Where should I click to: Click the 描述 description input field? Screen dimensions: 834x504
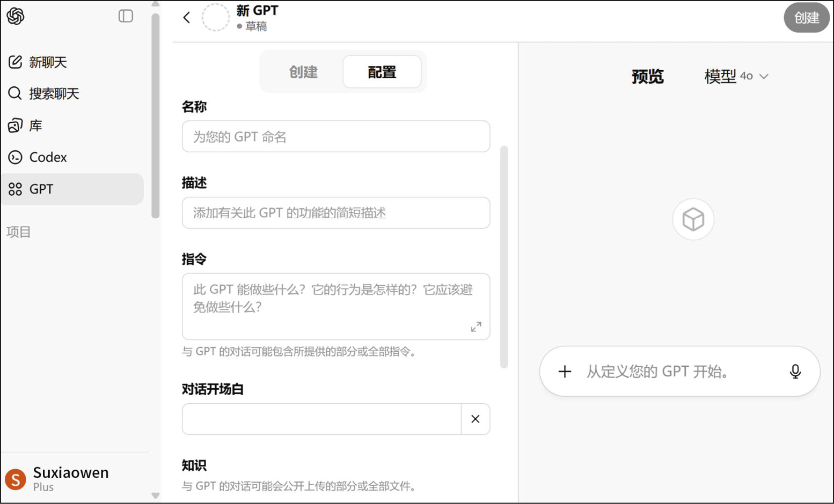[x=335, y=213]
